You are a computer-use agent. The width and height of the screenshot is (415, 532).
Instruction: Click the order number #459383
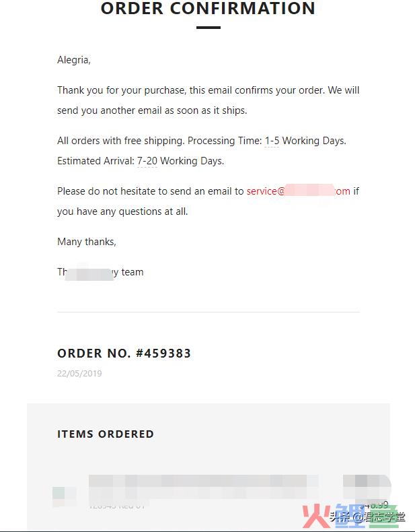pos(163,353)
